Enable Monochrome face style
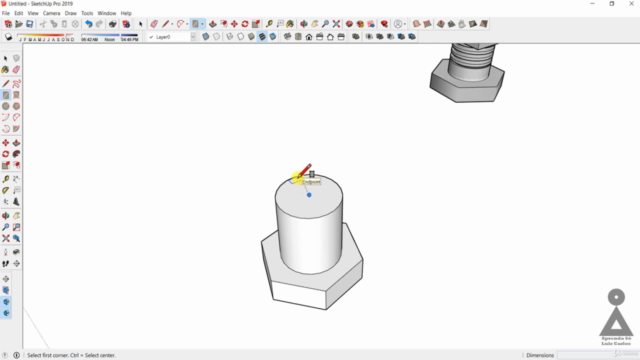Image resolution: width=640 pixels, height=360 pixels. coord(273,37)
